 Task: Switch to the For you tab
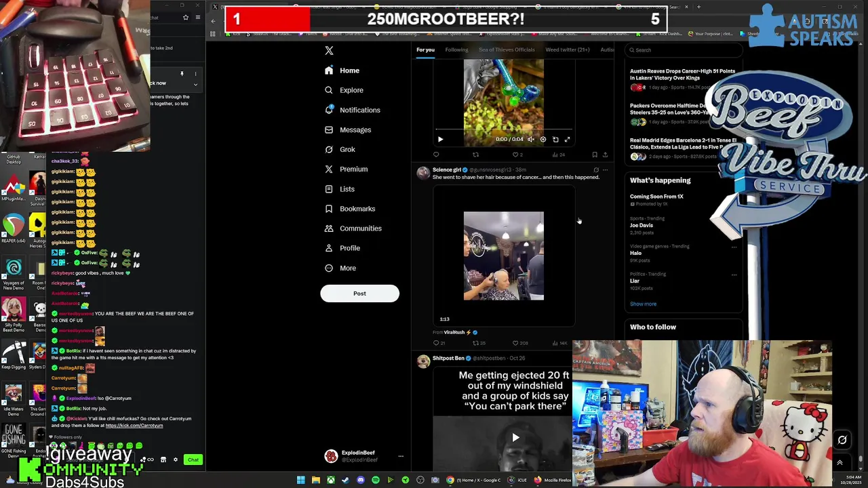click(425, 49)
